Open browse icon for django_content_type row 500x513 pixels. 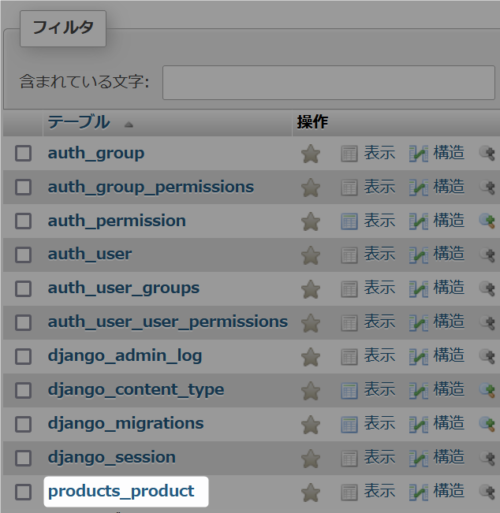[349, 390]
